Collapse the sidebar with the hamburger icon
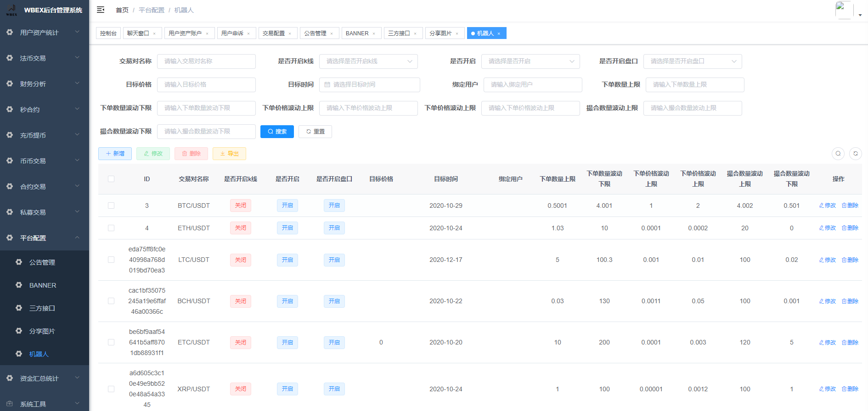The width and height of the screenshot is (868, 411). pos(101,10)
